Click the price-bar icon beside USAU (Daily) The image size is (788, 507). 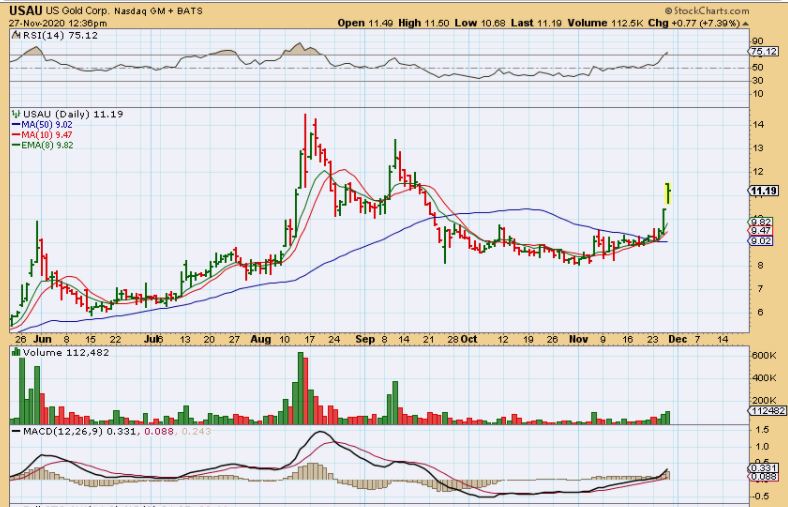[17, 114]
